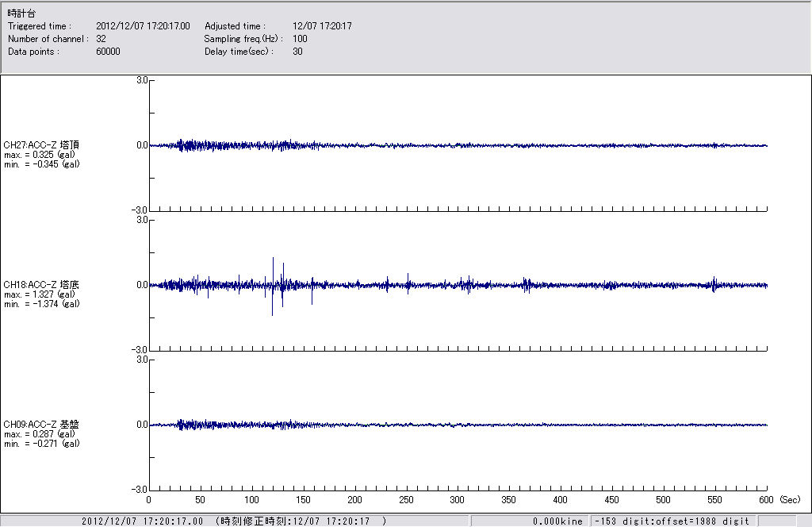Click the Sampling freq value 100
Screen dimensions: 812x527
300,39
